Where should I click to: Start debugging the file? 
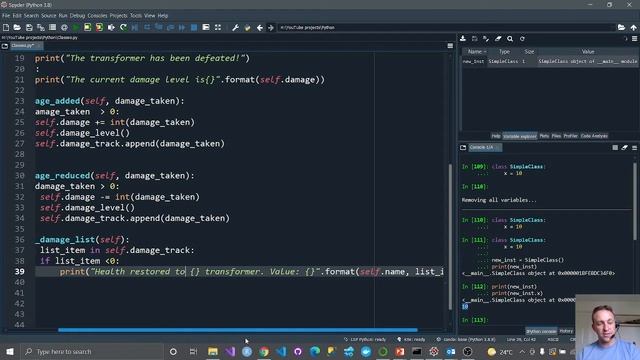pos(135,27)
